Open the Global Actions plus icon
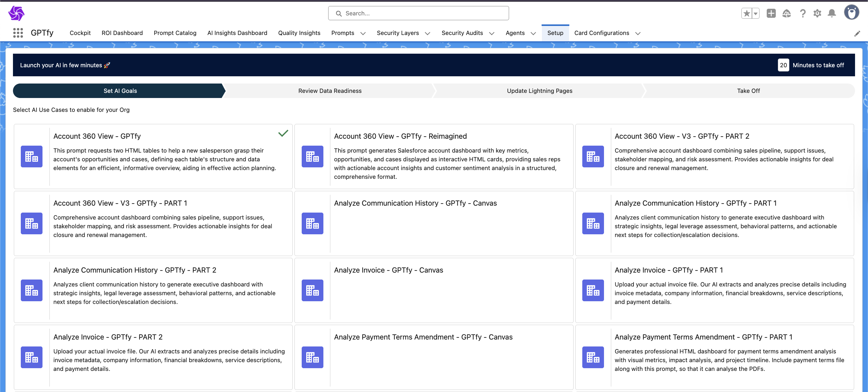Viewport: 868px width, 392px height. tap(771, 14)
